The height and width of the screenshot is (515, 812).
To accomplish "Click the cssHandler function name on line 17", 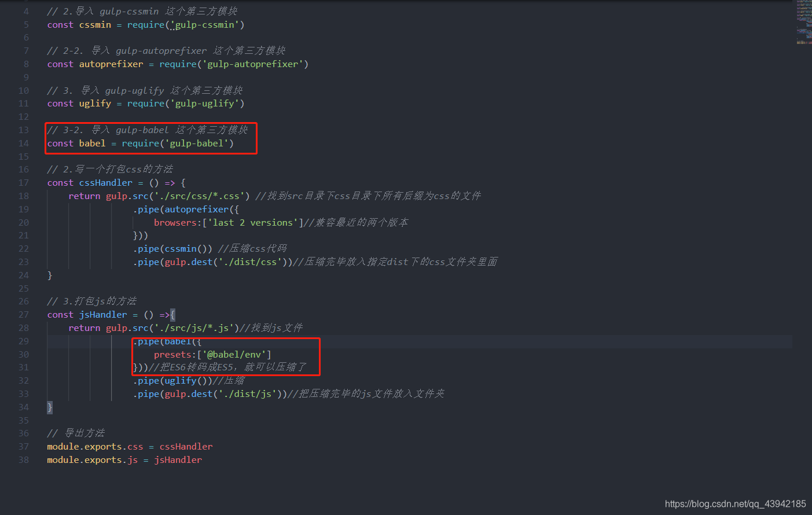I will pos(106,183).
